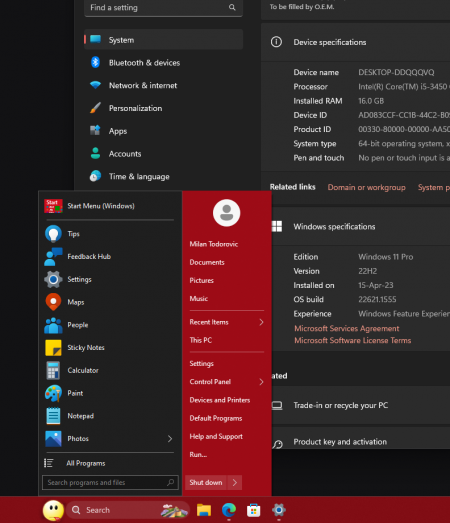
Task: Open Settings in red start menu panel
Action: click(x=201, y=364)
